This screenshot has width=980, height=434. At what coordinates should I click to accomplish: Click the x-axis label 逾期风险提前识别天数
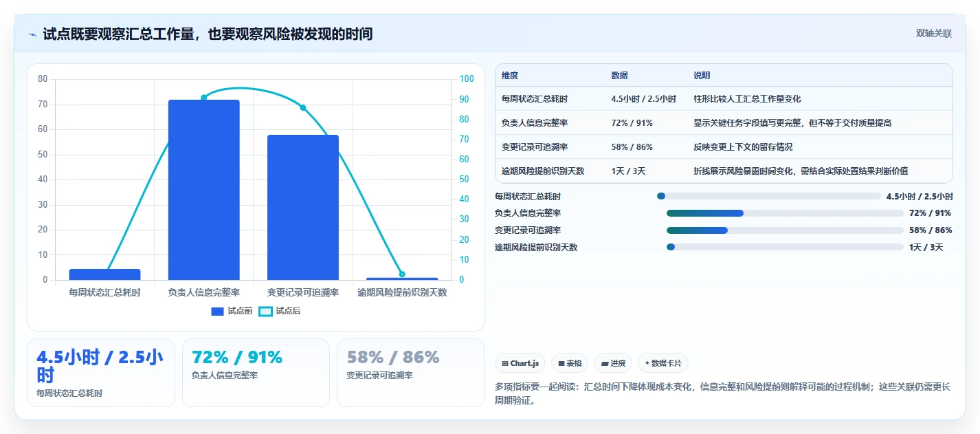click(x=402, y=292)
